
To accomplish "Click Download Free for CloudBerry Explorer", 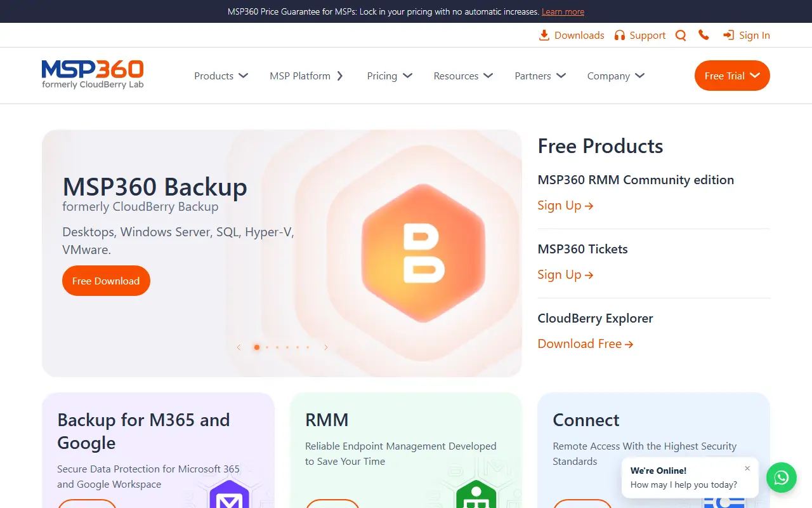I will coord(586,344).
